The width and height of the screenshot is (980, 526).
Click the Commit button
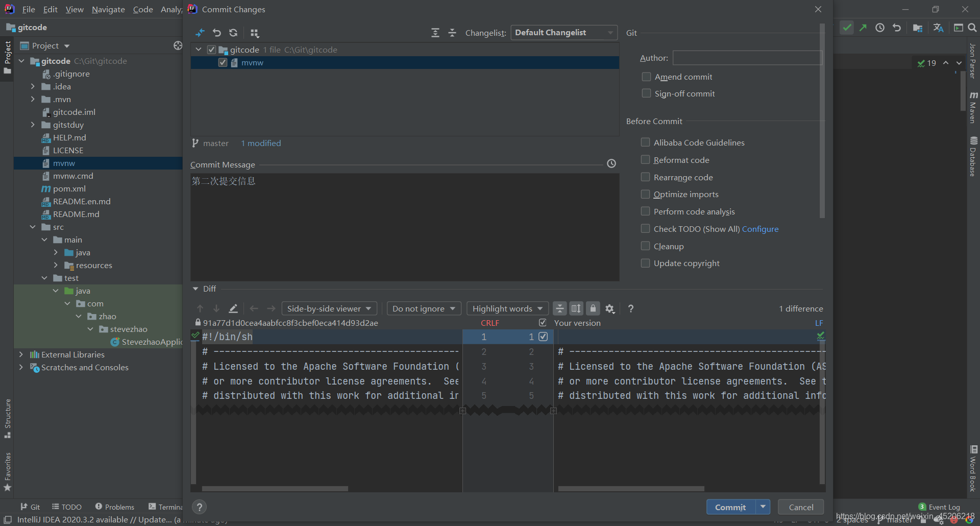point(730,507)
